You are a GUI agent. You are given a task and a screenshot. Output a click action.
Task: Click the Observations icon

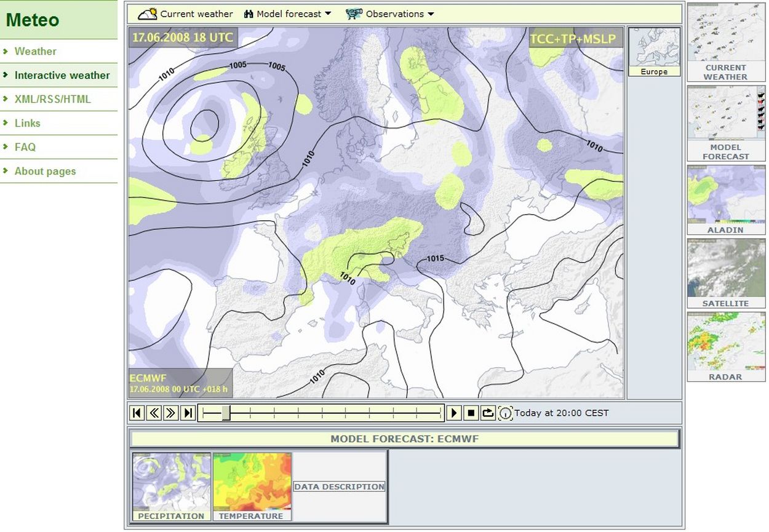[x=354, y=14]
